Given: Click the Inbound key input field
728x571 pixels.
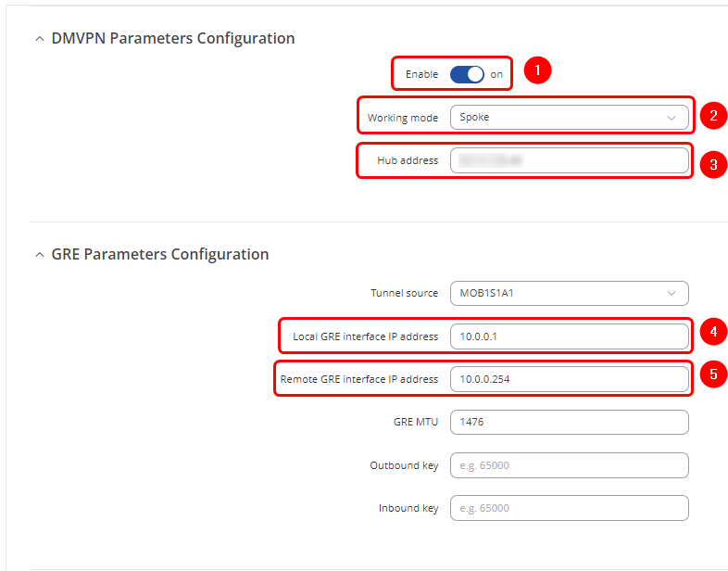Looking at the screenshot, I should pyautogui.click(x=569, y=508).
